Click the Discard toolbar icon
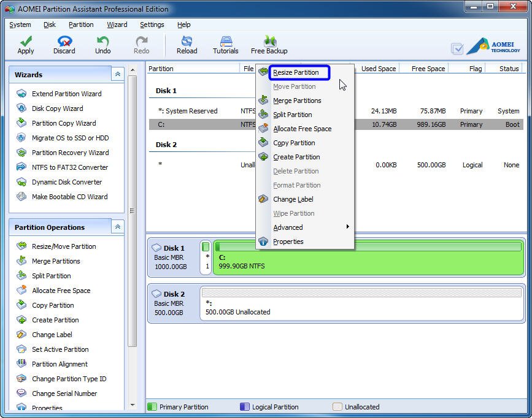Screen dimensions: 532x418 [64, 41]
